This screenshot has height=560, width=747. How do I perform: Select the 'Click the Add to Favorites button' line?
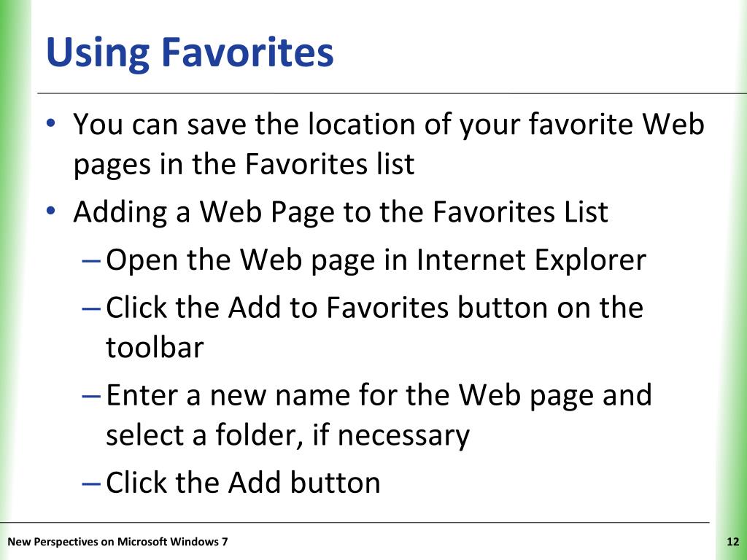click(x=374, y=308)
